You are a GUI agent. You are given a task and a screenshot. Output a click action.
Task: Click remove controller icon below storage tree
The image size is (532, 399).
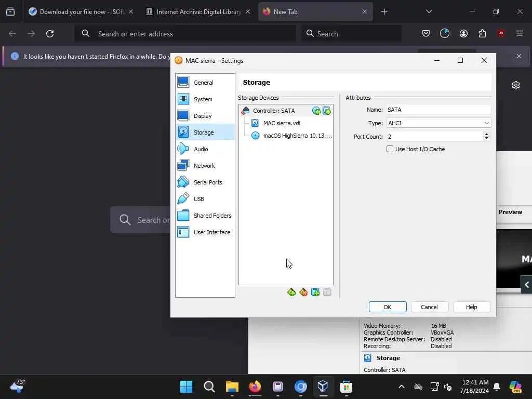tap(303, 292)
